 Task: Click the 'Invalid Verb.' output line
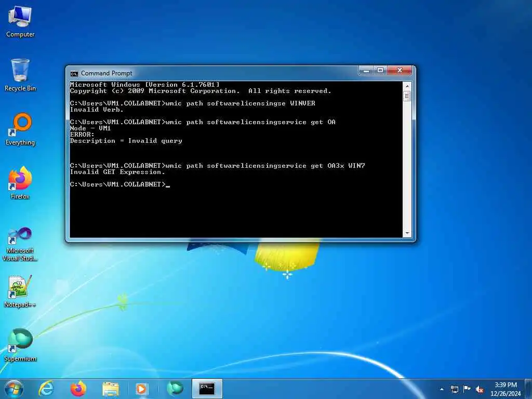click(x=97, y=110)
